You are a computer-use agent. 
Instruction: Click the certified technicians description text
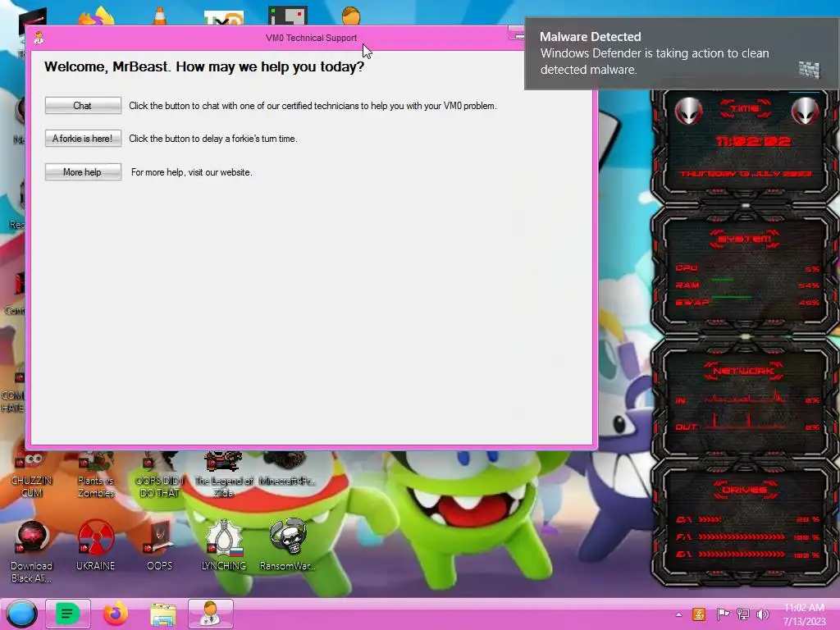(313, 106)
